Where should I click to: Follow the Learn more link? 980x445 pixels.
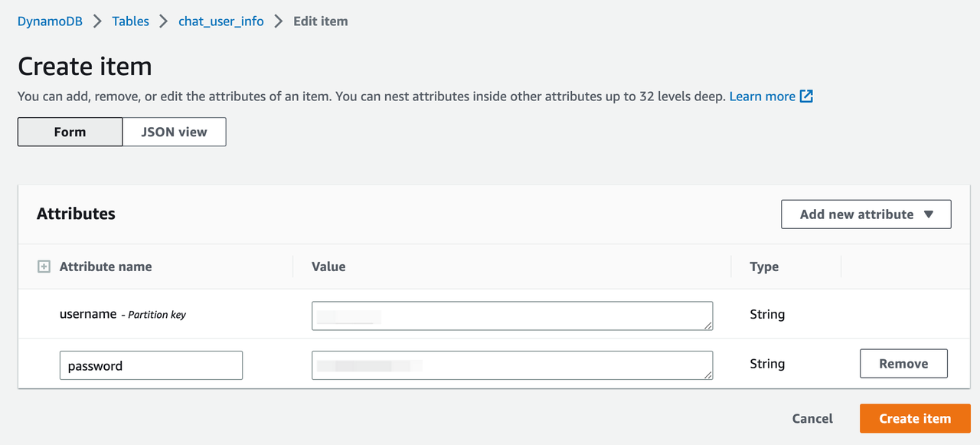pos(762,97)
